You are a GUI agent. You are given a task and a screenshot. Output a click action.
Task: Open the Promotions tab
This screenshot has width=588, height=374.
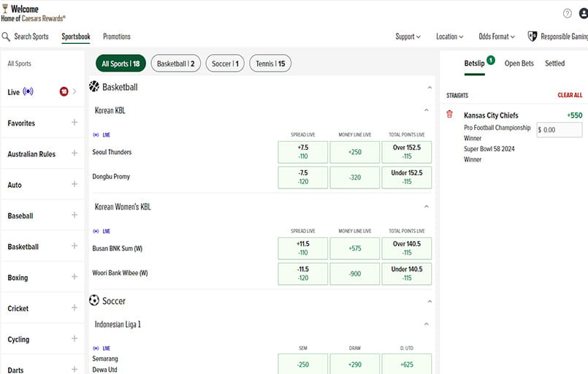click(117, 37)
